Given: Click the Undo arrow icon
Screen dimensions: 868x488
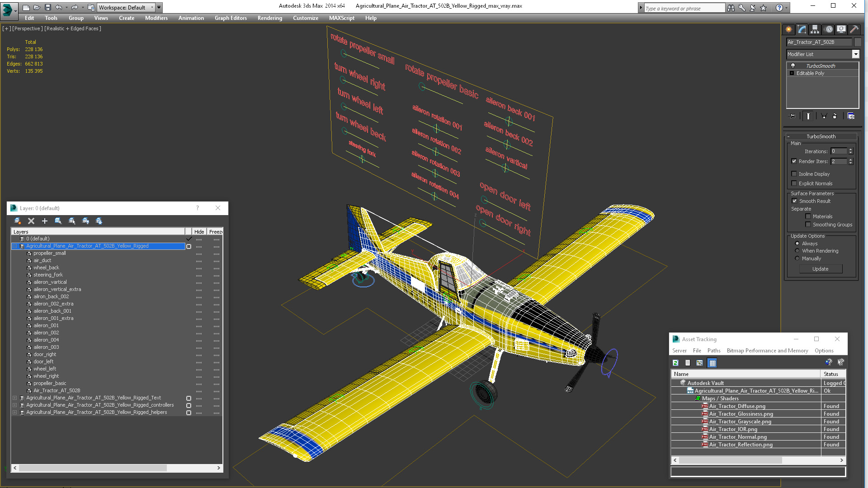Looking at the screenshot, I should coord(58,7).
